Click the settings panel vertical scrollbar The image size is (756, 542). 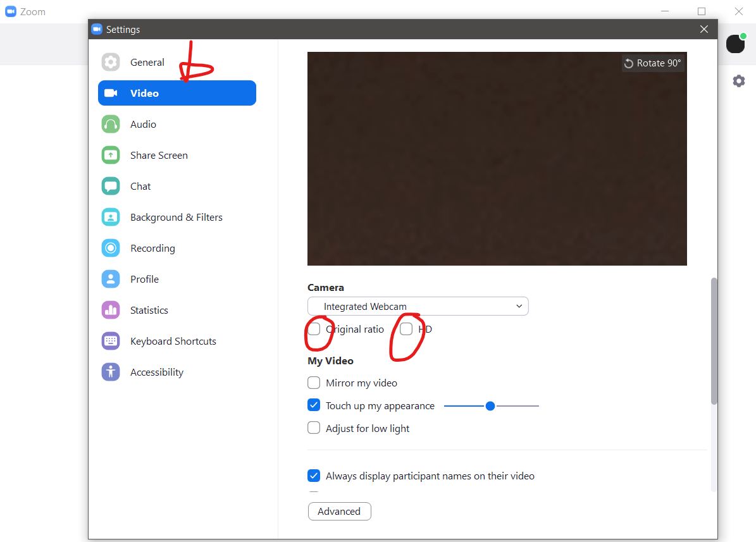714,340
